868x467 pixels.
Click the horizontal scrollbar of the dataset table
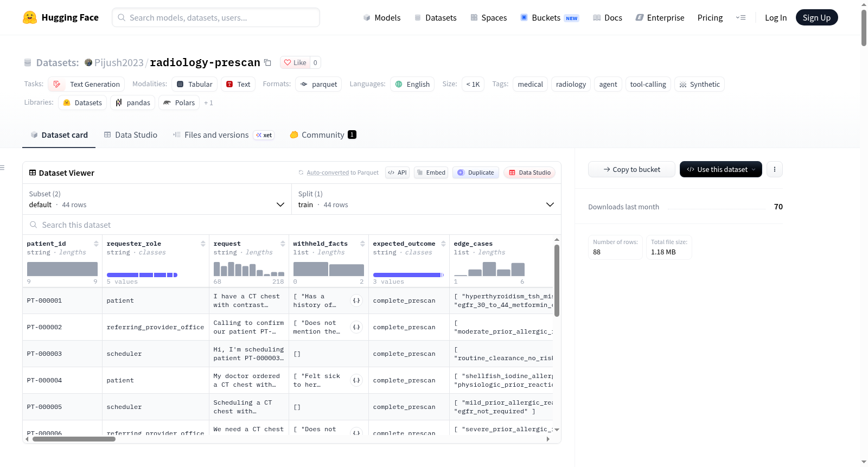[x=74, y=439]
